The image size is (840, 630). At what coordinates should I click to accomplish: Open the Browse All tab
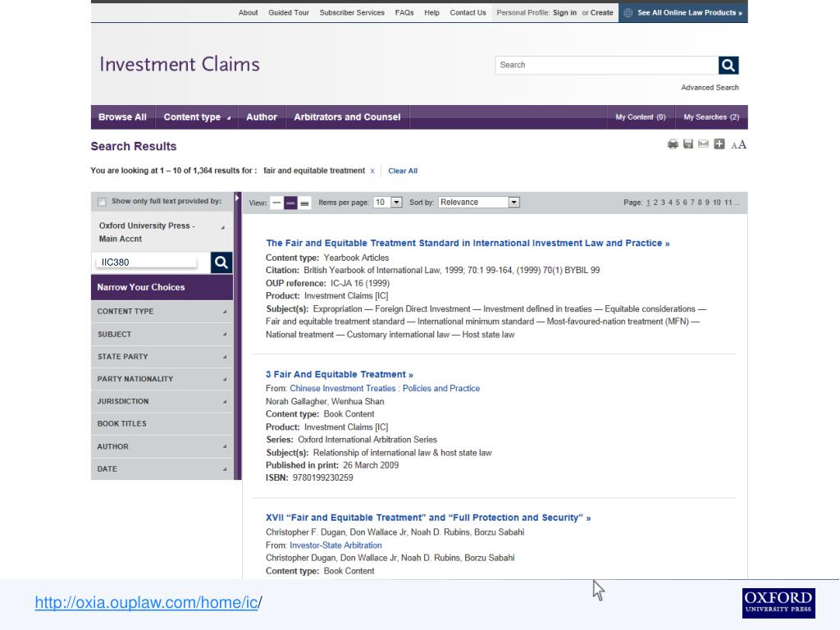coord(123,116)
